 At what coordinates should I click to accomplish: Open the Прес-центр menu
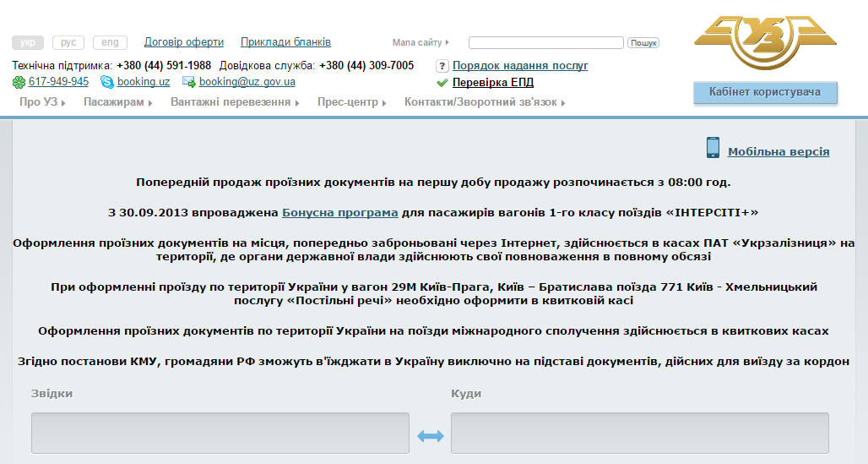(x=351, y=102)
